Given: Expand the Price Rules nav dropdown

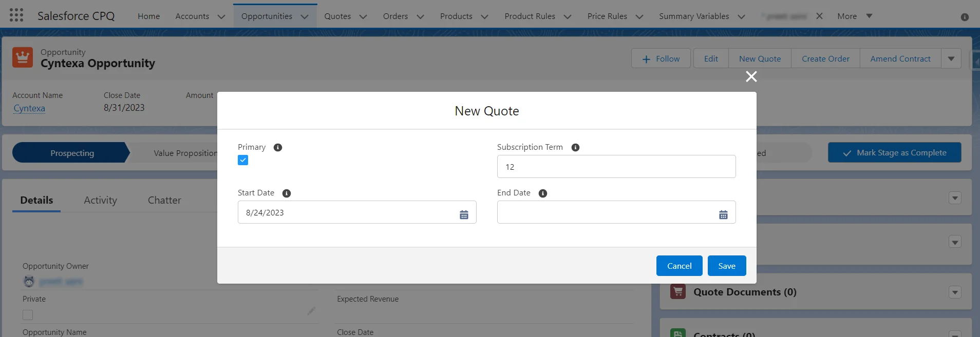Looking at the screenshot, I should click(x=639, y=16).
